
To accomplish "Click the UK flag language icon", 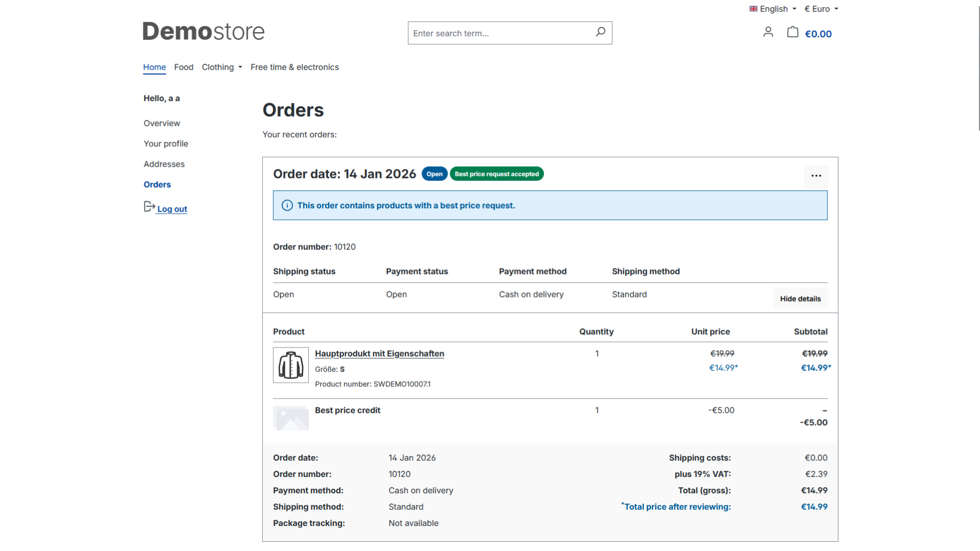I will point(753,9).
